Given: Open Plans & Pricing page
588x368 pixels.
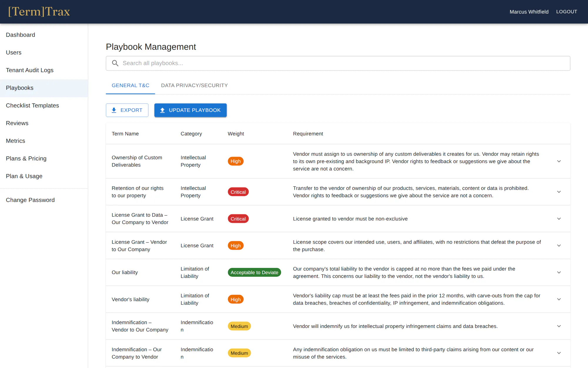Looking at the screenshot, I should pos(44,158).
